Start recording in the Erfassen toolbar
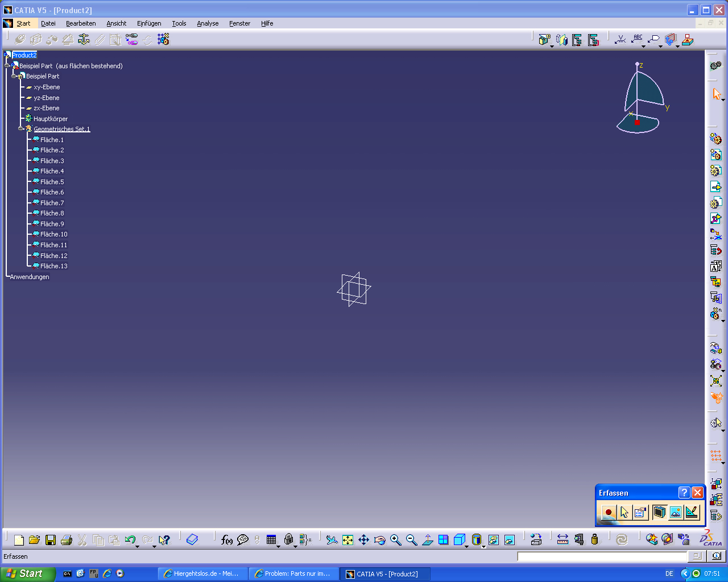This screenshot has width=728, height=582. 609,512
